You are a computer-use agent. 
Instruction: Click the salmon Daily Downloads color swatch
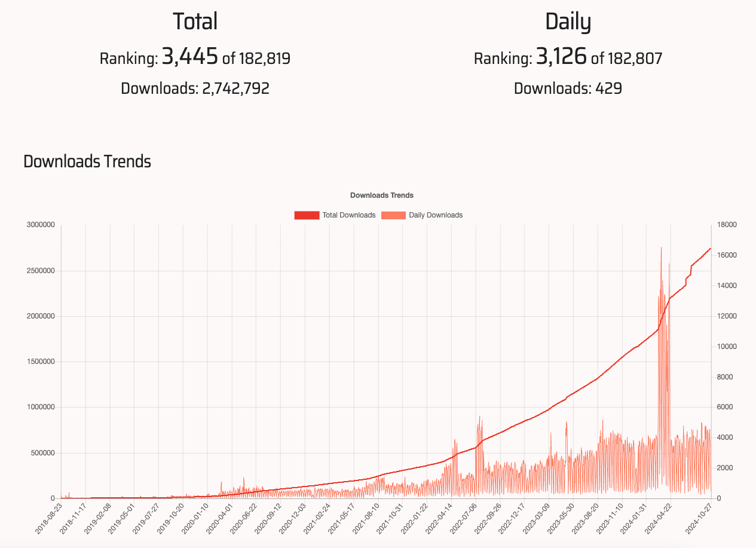(394, 215)
